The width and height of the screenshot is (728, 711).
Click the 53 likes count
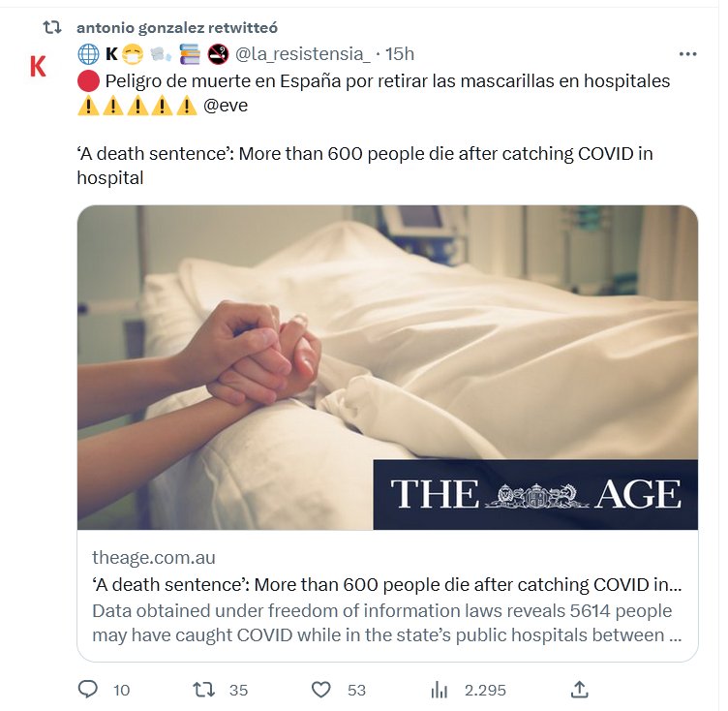(356, 690)
